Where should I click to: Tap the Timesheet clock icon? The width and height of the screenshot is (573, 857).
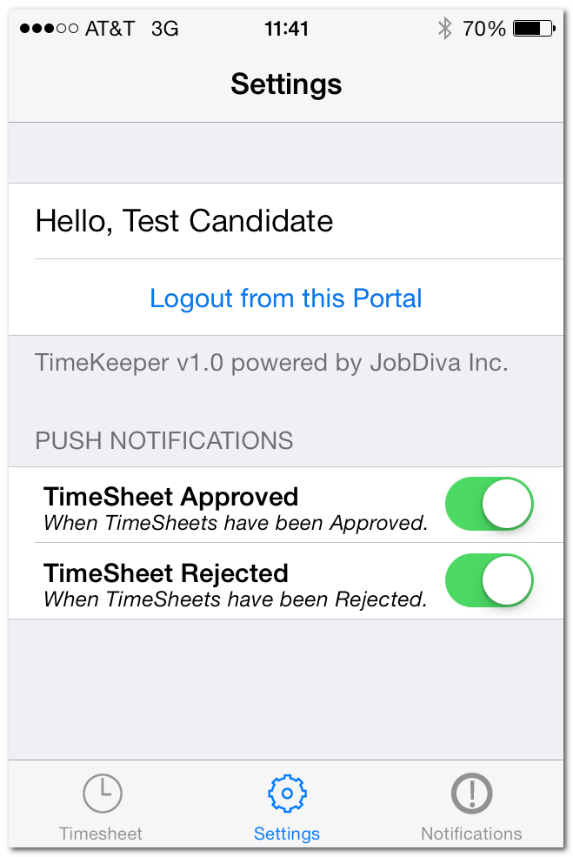pos(102,793)
